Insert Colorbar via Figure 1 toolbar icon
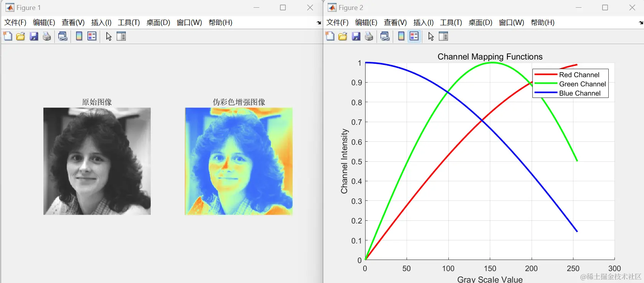The image size is (644, 283). tap(79, 36)
